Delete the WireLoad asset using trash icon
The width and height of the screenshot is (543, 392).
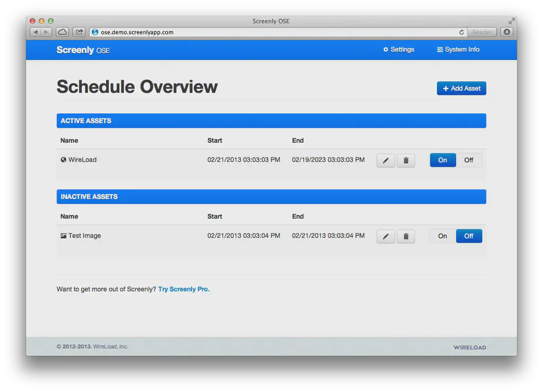(406, 160)
